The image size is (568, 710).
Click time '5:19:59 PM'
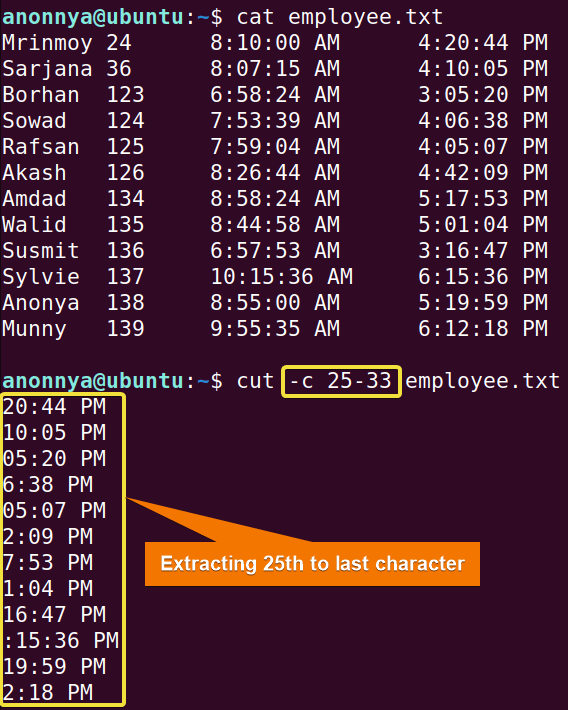point(483,303)
